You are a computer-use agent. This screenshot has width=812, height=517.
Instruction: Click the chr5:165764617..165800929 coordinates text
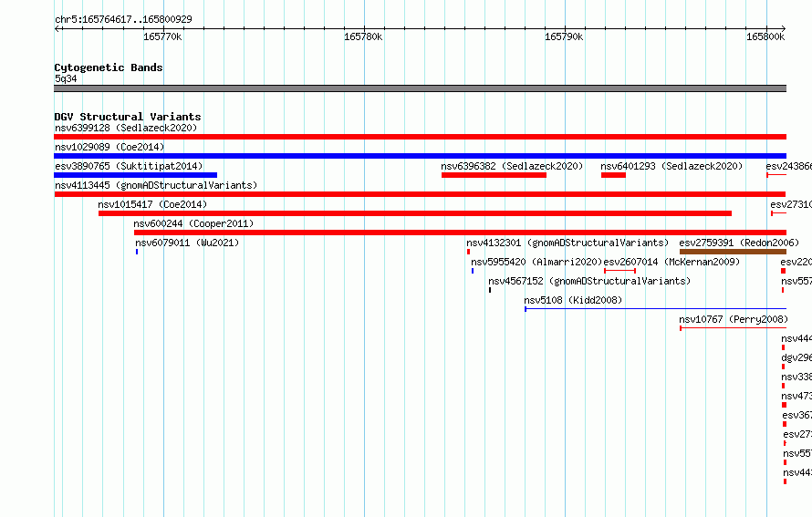coord(123,19)
